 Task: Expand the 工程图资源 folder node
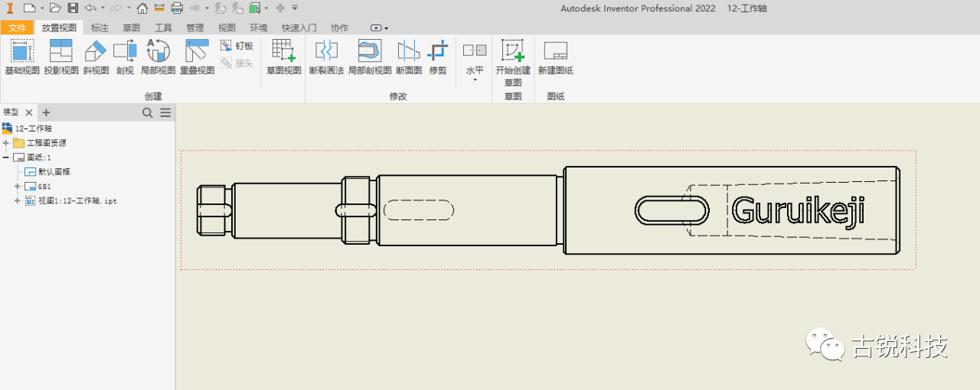6,143
